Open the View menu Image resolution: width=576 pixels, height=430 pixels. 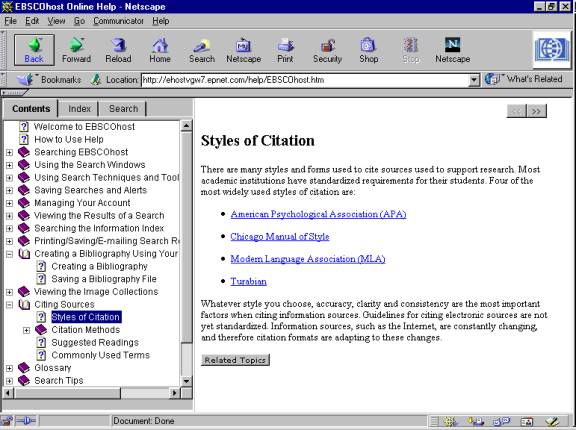click(56, 21)
